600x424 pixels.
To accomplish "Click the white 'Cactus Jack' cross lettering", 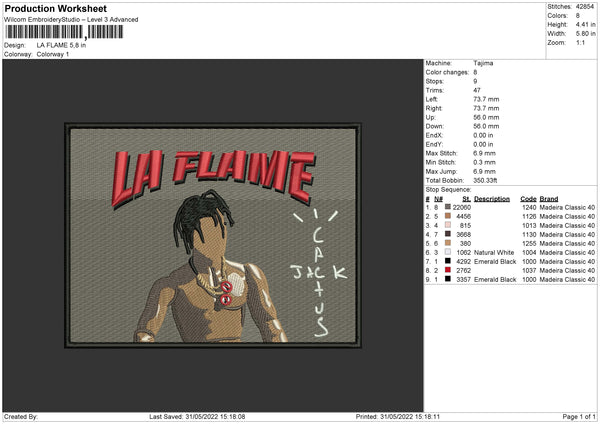I will tap(320, 272).
